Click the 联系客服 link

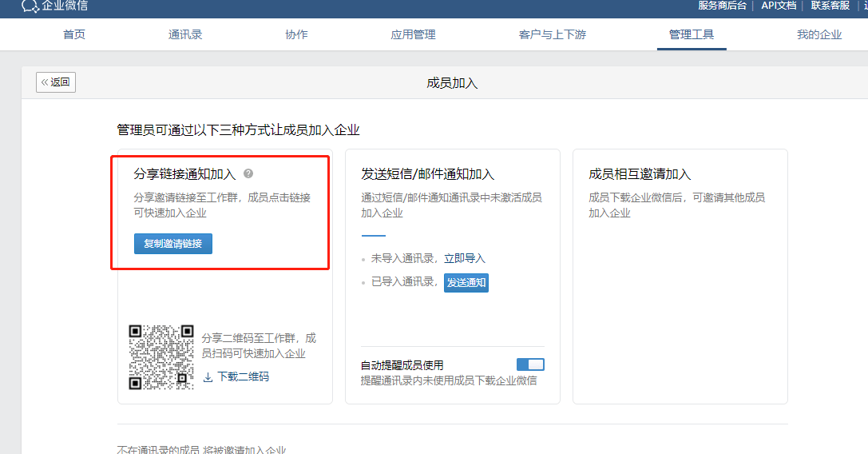[830, 6]
